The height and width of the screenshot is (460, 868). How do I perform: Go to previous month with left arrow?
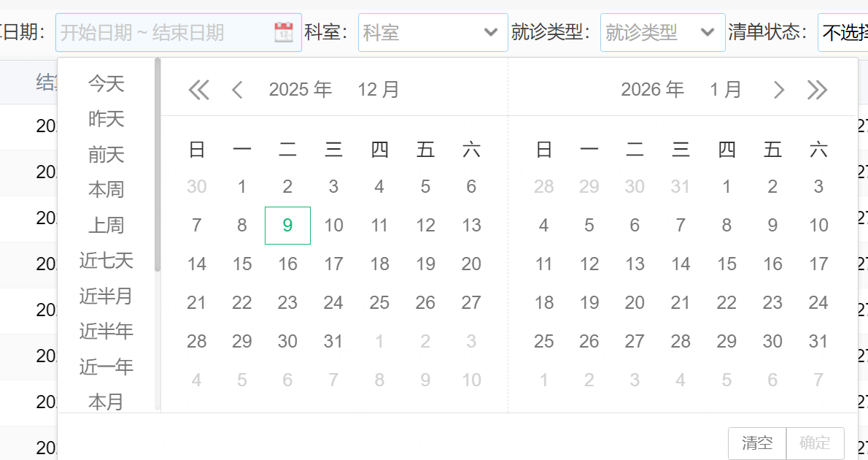pos(237,90)
